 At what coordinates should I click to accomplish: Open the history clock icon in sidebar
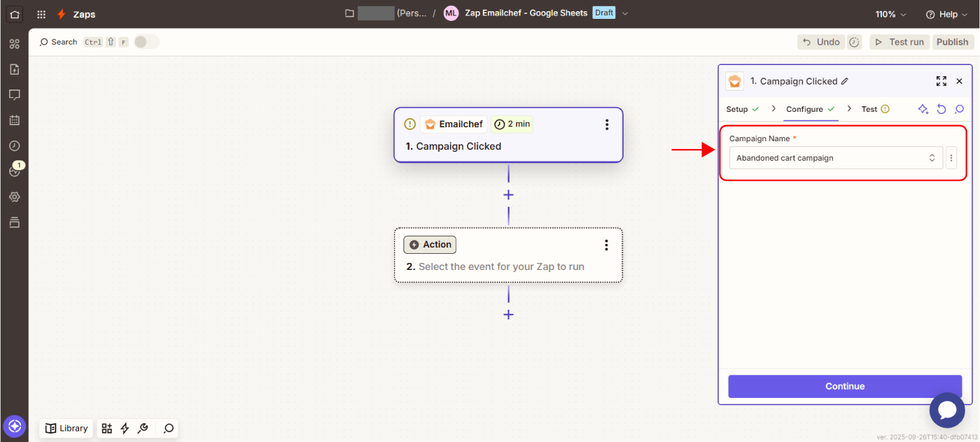pyautogui.click(x=14, y=145)
